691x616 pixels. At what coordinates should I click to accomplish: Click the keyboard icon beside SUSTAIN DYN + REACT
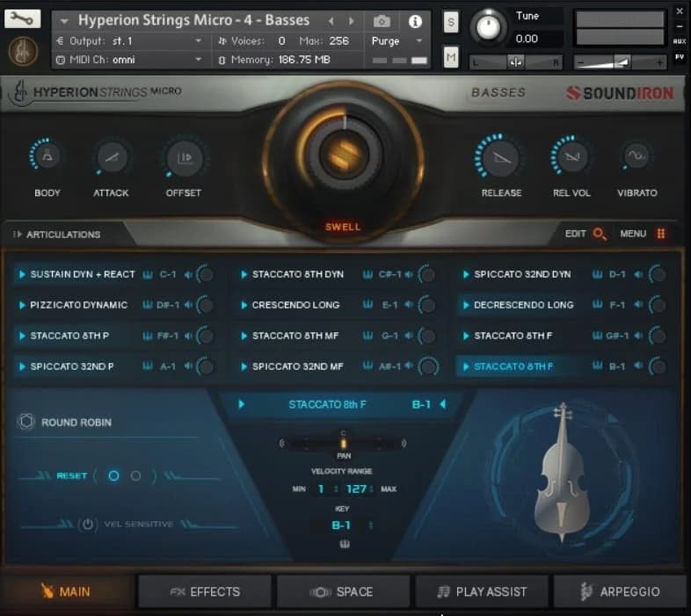tap(148, 275)
